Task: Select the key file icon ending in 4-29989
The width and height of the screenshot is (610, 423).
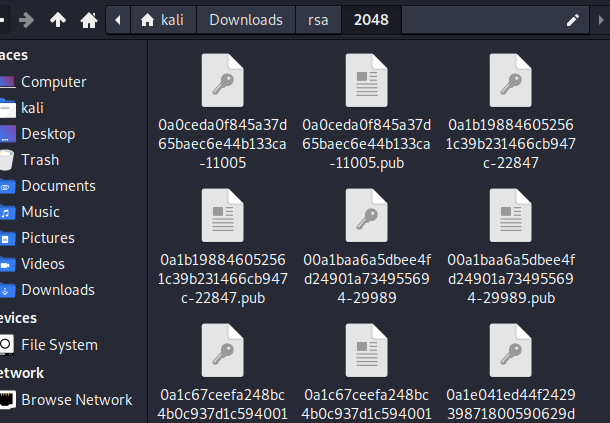Action: click(366, 216)
